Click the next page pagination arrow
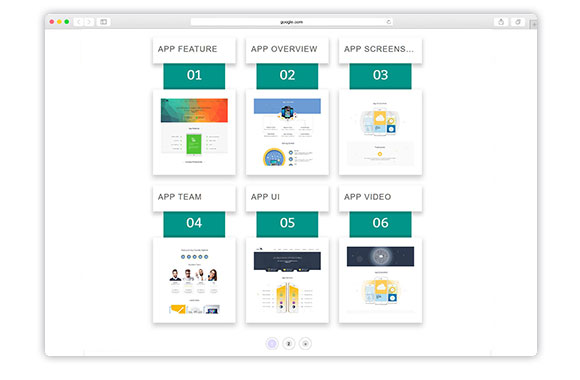 (x=305, y=344)
